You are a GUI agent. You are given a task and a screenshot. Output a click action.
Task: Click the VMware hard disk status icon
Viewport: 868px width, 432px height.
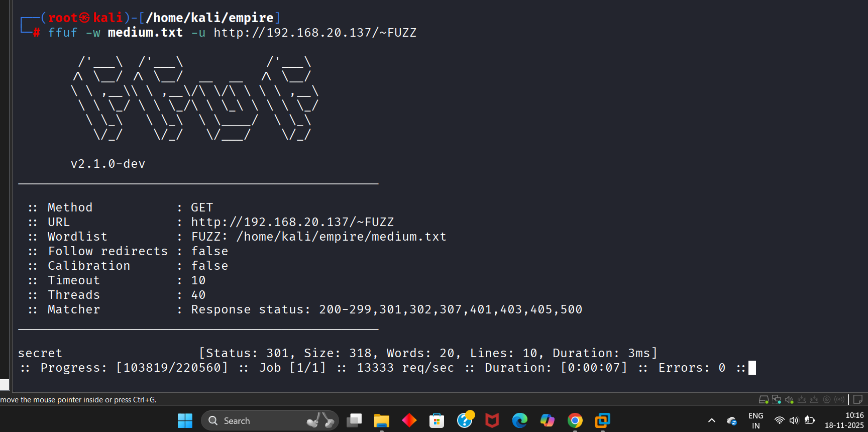point(764,400)
